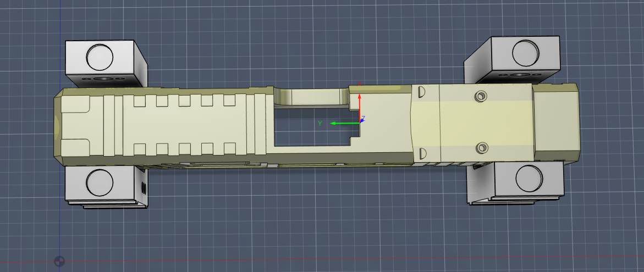Select the lower D-shaped notch on the slide

422,152
